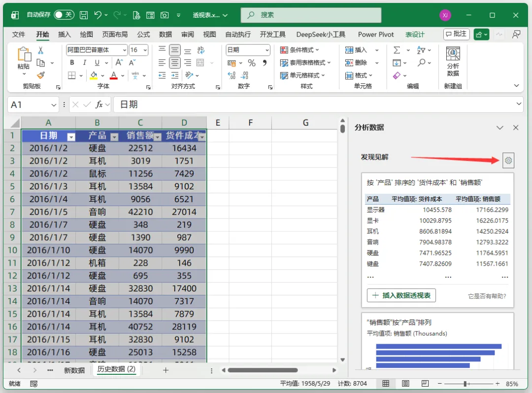Click the format painter brush icon
This screenshot has width=532, height=393.
(x=41, y=75)
